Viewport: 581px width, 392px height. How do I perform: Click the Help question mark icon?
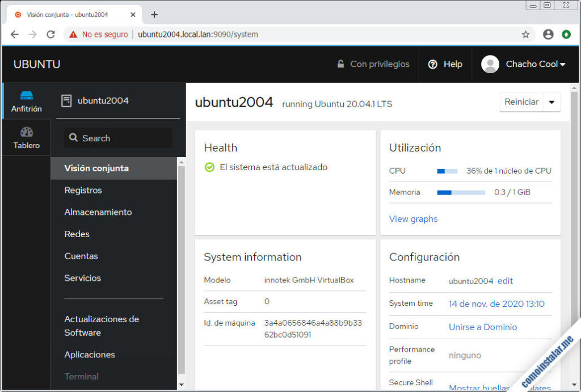click(433, 64)
